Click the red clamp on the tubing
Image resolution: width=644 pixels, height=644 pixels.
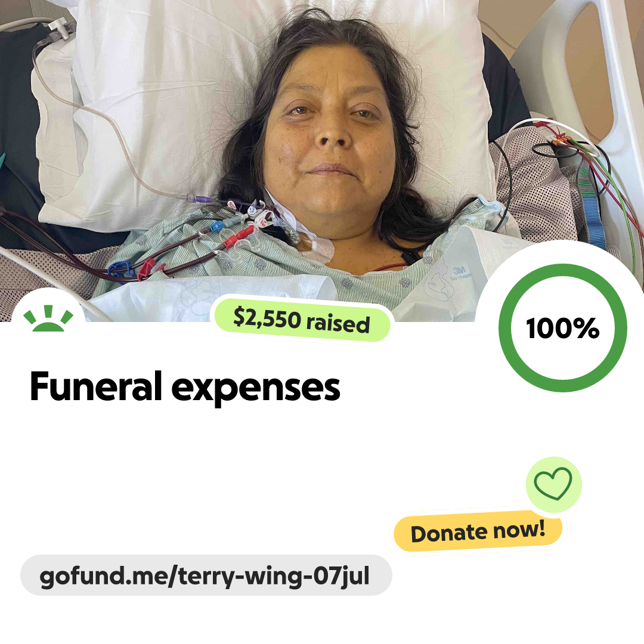pyautogui.click(x=146, y=268)
